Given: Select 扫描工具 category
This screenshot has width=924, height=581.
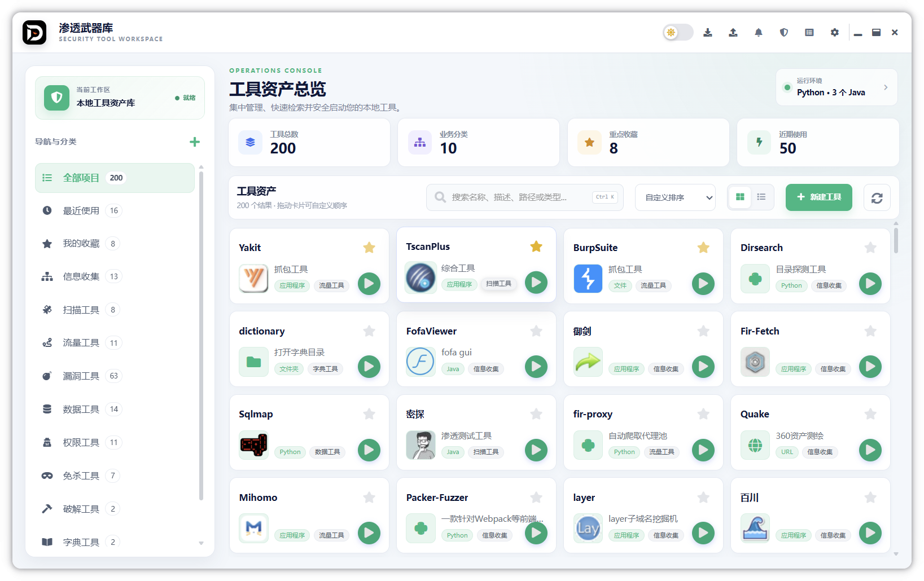Looking at the screenshot, I should pyautogui.click(x=115, y=310).
